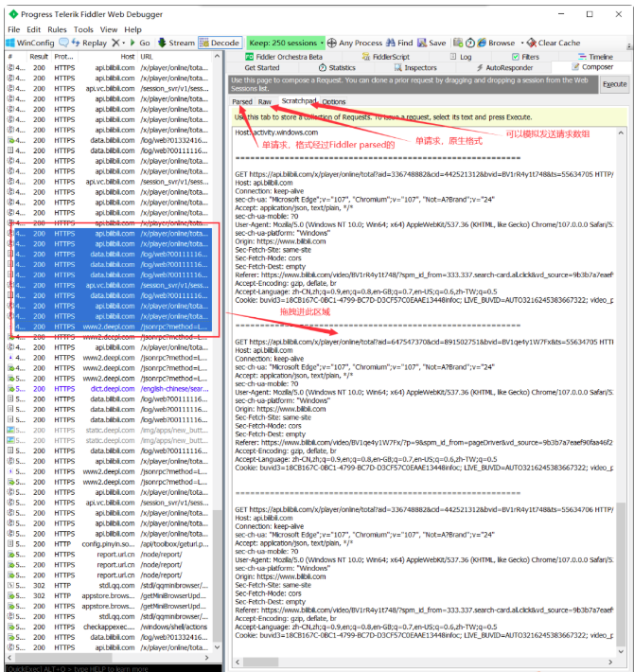Open the Log tab

point(461,57)
